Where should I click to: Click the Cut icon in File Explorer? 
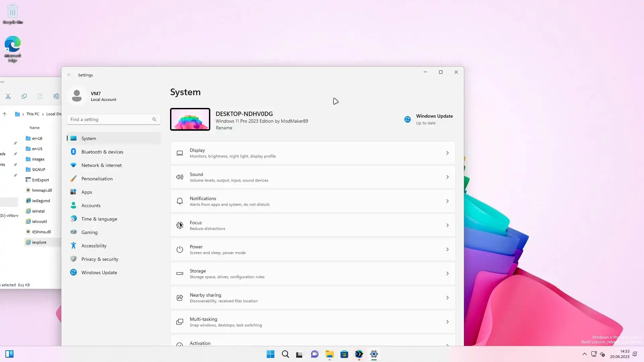(8, 97)
